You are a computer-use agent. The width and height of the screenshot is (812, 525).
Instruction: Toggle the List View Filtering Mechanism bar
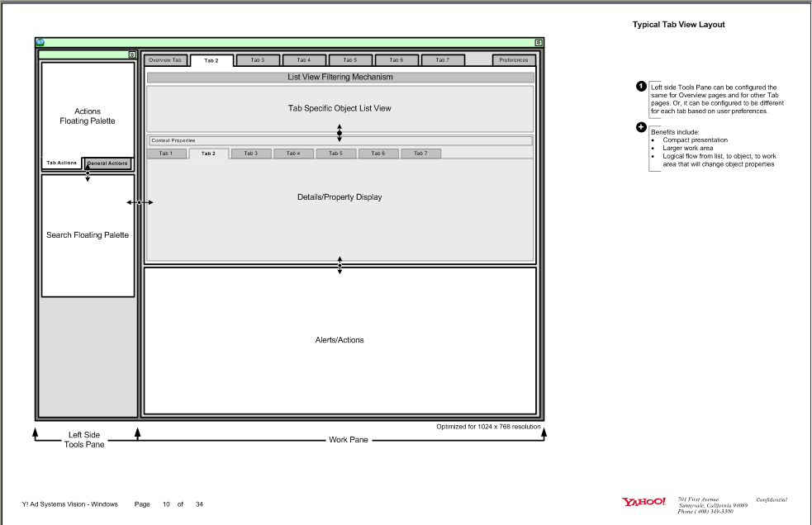tap(340, 76)
